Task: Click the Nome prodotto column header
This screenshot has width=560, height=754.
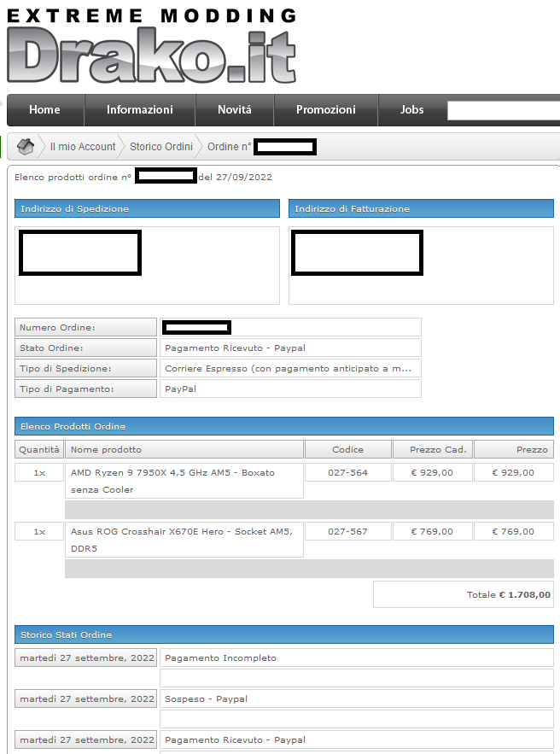Action: [184, 450]
